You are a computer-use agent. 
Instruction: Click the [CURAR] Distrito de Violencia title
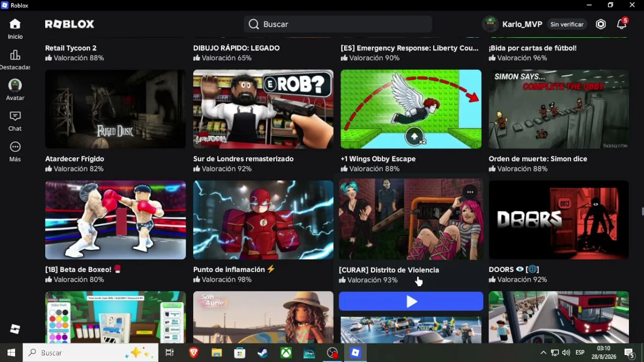tap(389, 269)
